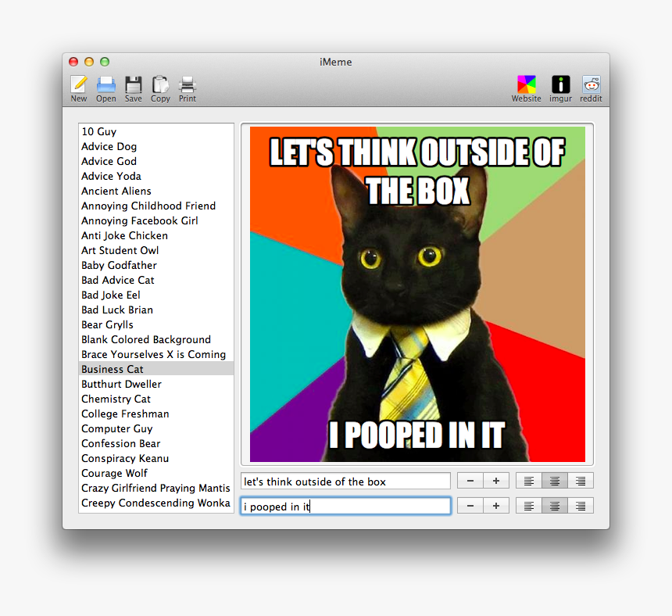Choose 'Conspiracy Keanu' template
The height and width of the screenshot is (616, 672).
(156, 458)
